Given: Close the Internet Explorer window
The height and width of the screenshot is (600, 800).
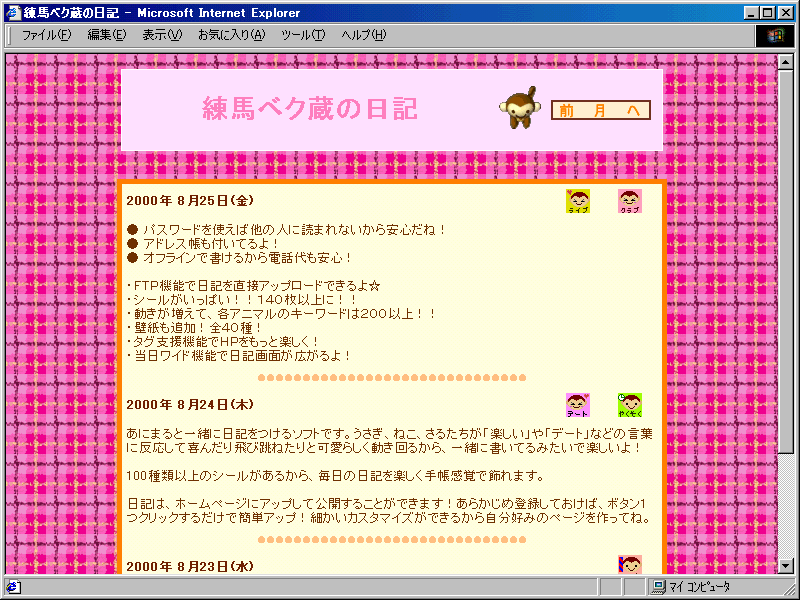Looking at the screenshot, I should point(786,13).
